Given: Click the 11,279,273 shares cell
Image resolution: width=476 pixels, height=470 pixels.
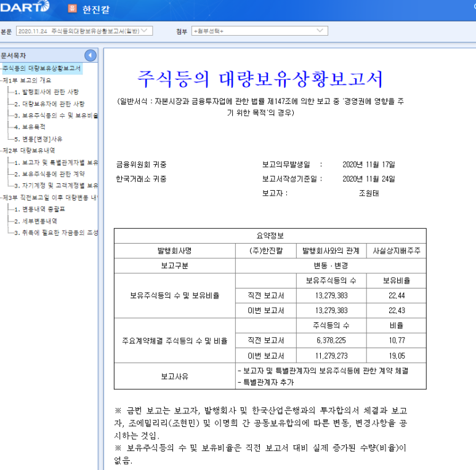Looking at the screenshot, I should pyautogui.click(x=331, y=356).
